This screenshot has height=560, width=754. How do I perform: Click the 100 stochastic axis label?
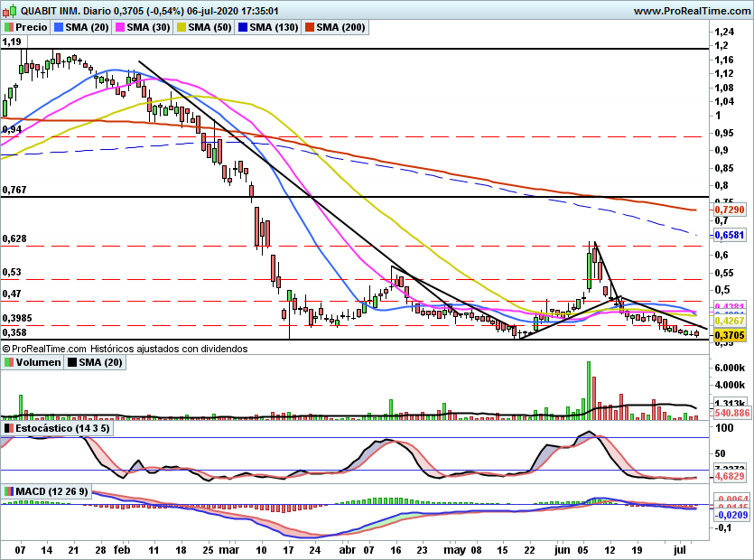[724, 428]
